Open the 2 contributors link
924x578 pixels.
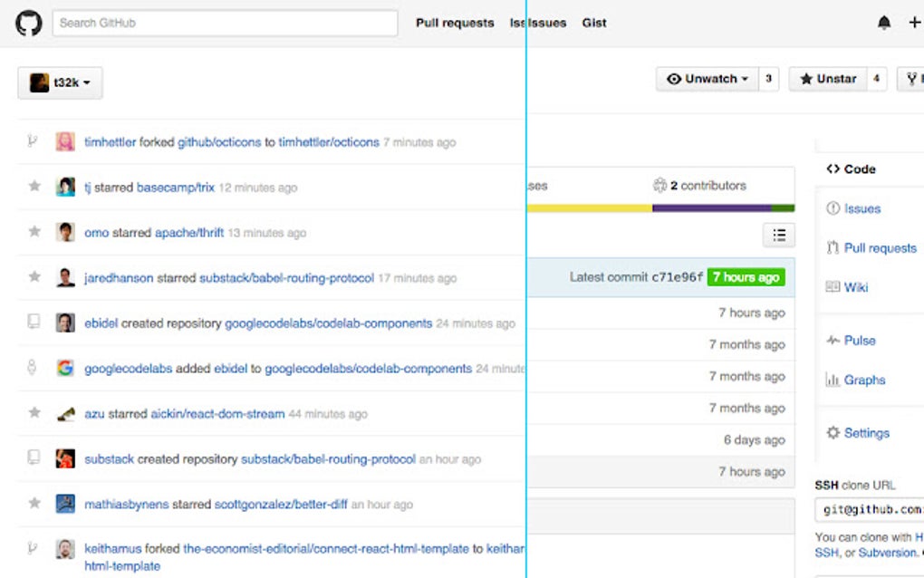pyautogui.click(x=700, y=186)
